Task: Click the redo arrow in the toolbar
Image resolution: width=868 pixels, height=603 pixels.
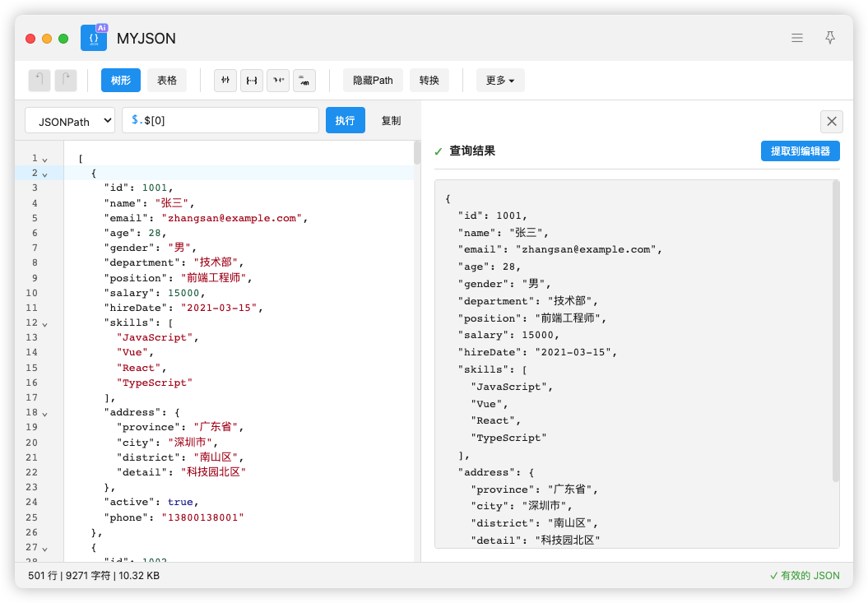Action: (66, 80)
